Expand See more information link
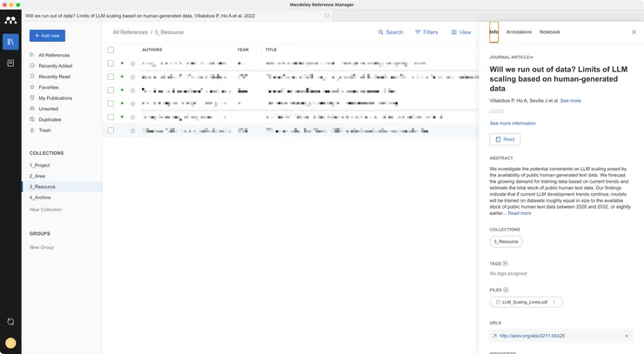The image size is (644, 354). tap(513, 124)
